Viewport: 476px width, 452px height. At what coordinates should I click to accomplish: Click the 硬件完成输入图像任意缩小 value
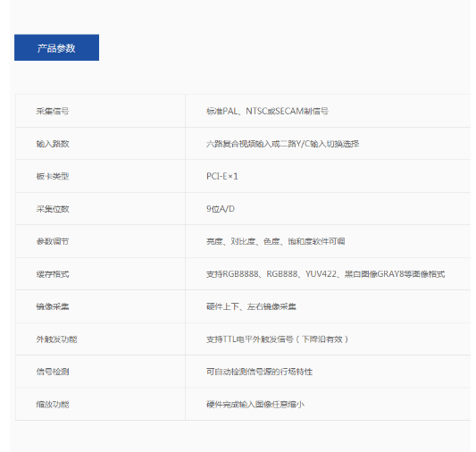tap(255, 405)
